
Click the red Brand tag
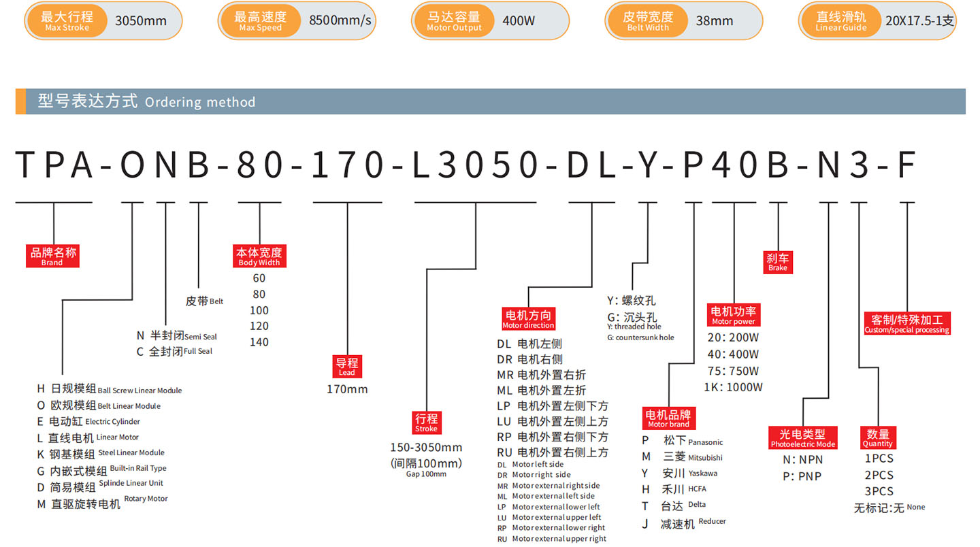pos(53,256)
